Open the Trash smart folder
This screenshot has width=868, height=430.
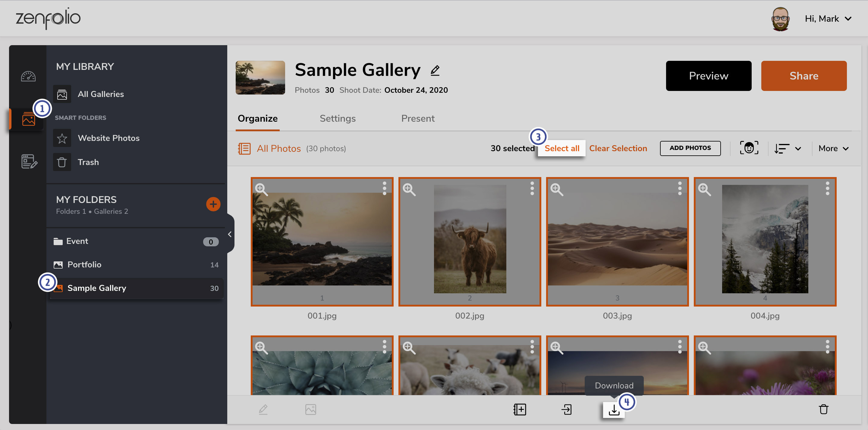(x=88, y=162)
